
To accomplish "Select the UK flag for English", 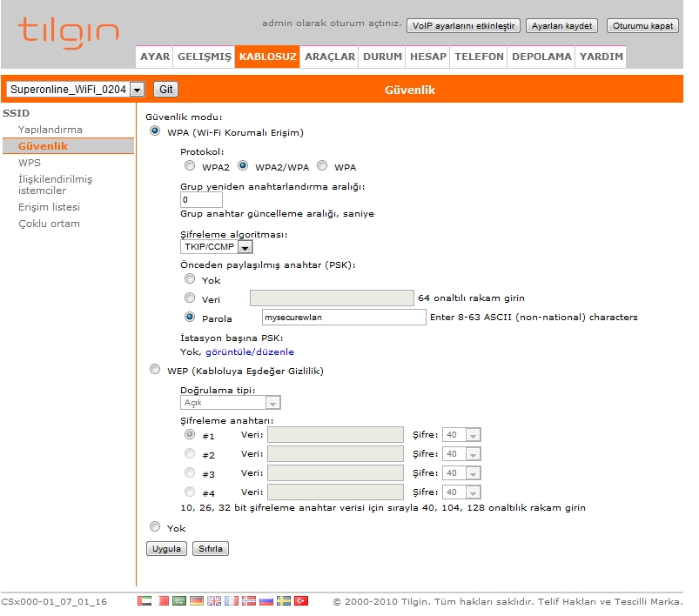I will [214, 600].
